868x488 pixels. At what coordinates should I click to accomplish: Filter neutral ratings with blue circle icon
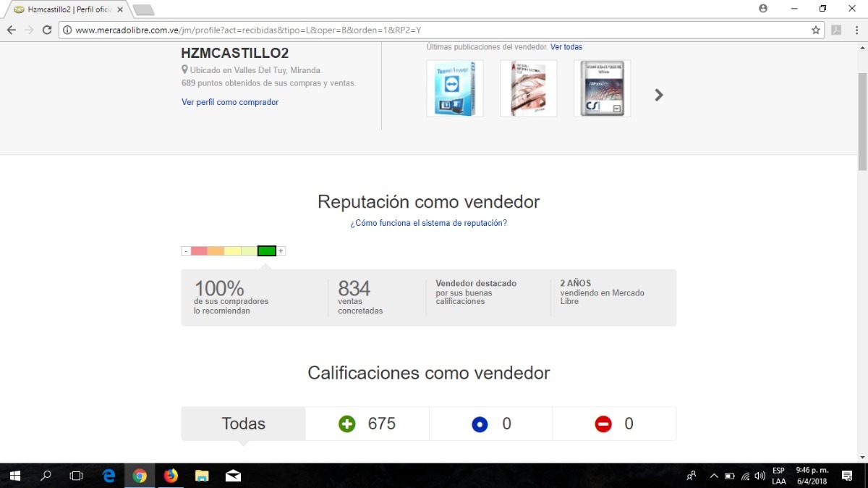click(480, 424)
